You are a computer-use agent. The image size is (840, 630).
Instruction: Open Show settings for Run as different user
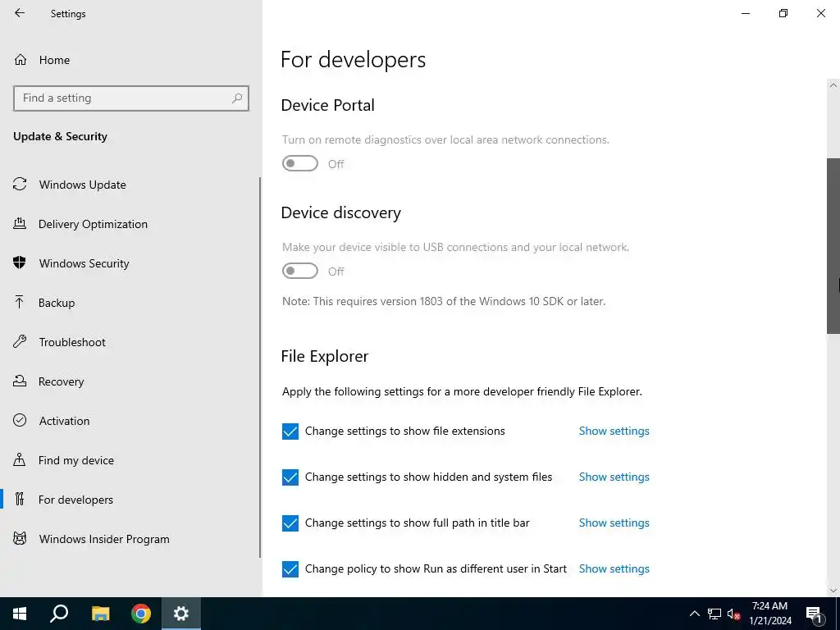(614, 569)
